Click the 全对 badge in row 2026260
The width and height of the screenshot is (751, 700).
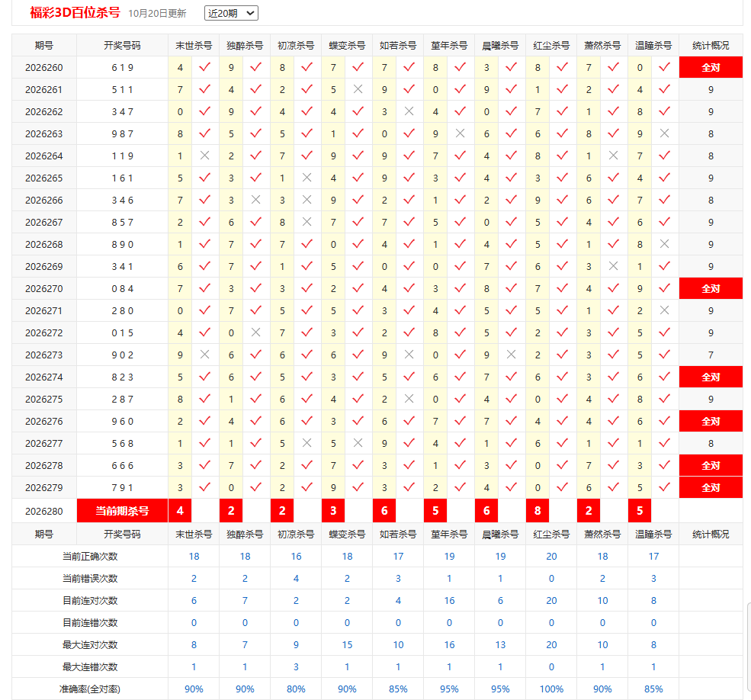tap(711, 68)
